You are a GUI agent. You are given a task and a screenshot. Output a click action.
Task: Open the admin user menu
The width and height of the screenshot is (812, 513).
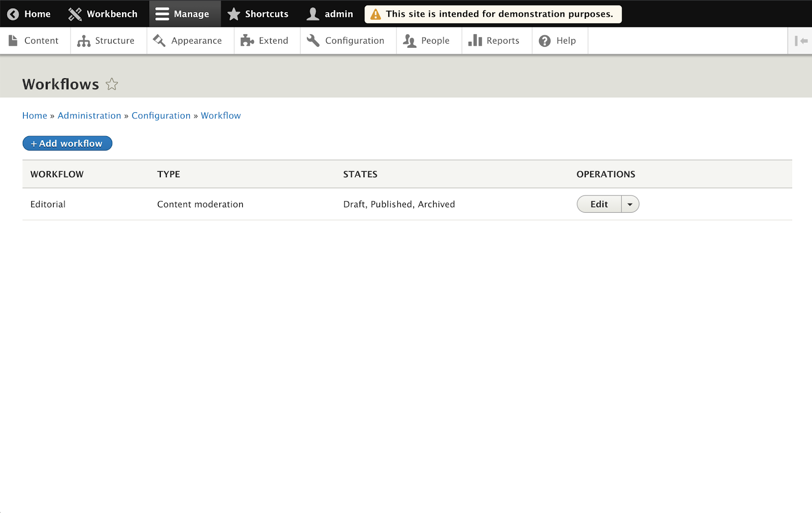330,14
